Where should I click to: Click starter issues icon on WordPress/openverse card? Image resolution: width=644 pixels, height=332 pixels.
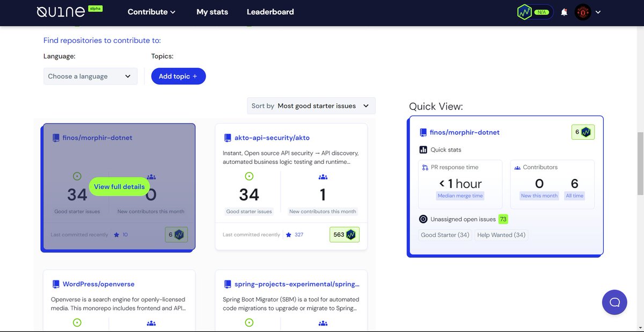tap(77, 323)
